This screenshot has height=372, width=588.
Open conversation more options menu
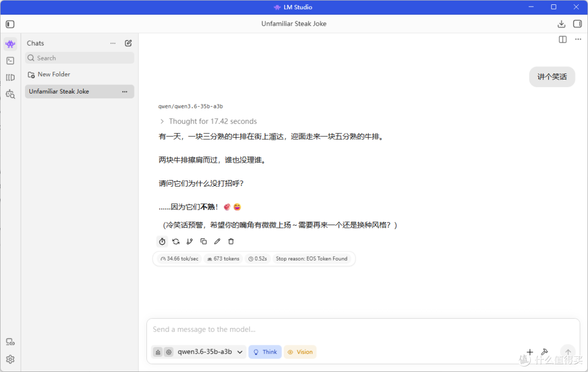578,39
